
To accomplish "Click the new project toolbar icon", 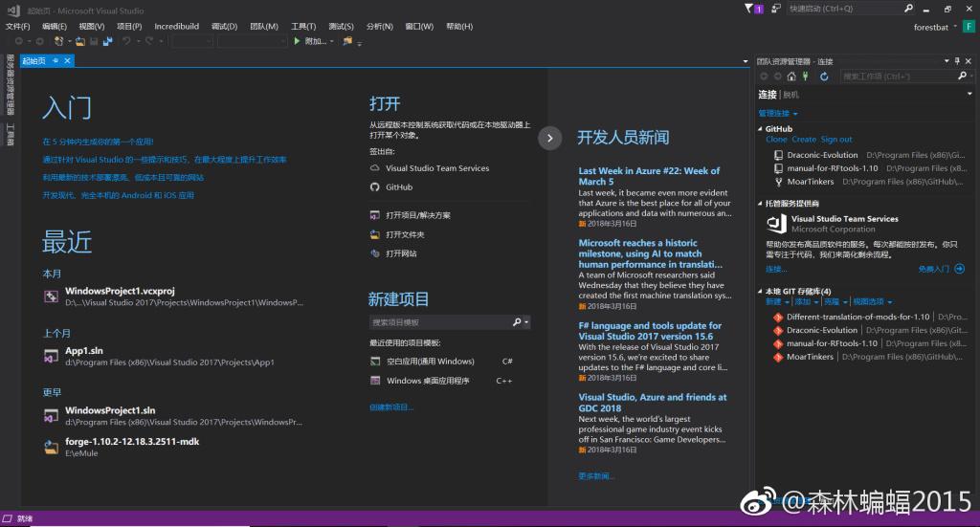I will click(58, 41).
